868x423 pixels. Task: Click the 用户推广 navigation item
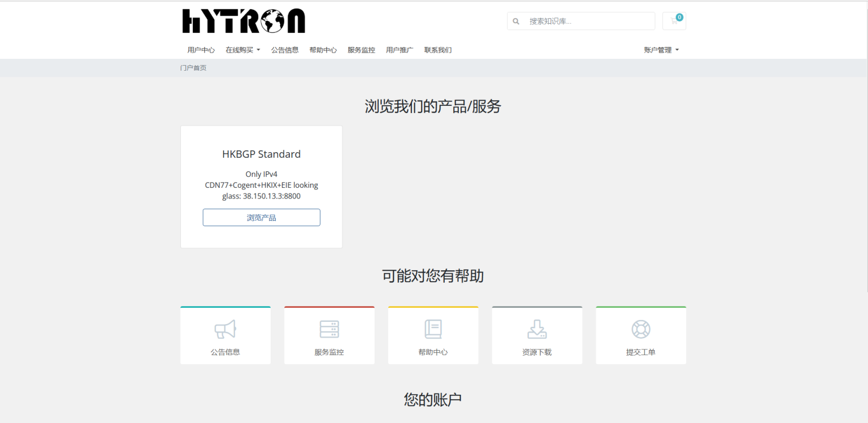coord(400,50)
